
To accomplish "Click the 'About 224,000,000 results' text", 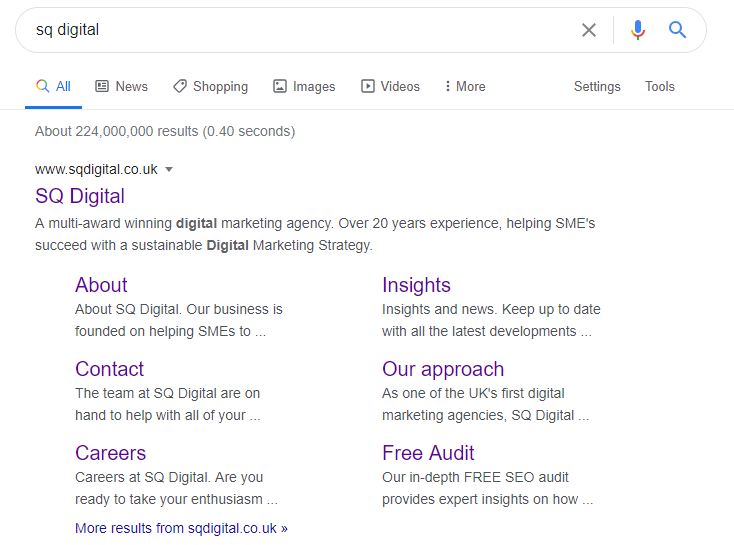I will point(165,131).
